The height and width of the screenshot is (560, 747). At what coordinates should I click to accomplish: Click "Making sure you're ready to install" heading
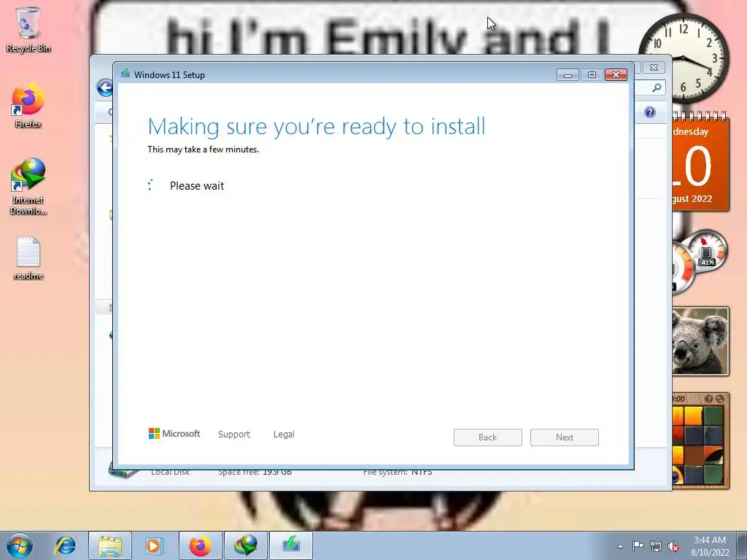point(317,127)
